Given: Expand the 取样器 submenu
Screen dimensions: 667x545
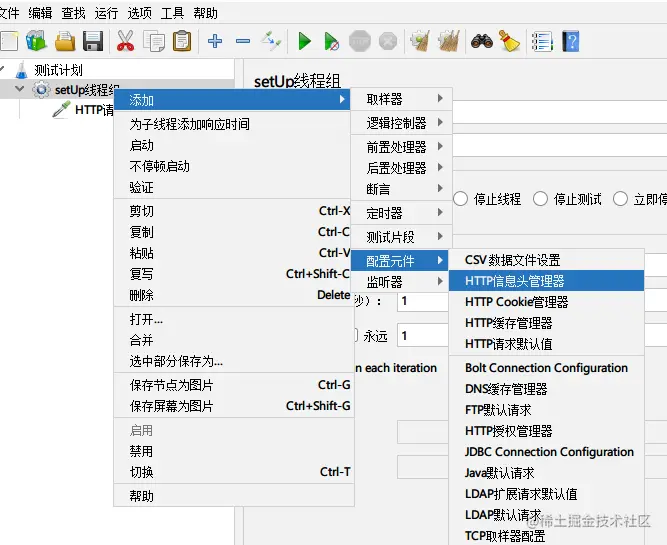Looking at the screenshot, I should click(401, 99).
